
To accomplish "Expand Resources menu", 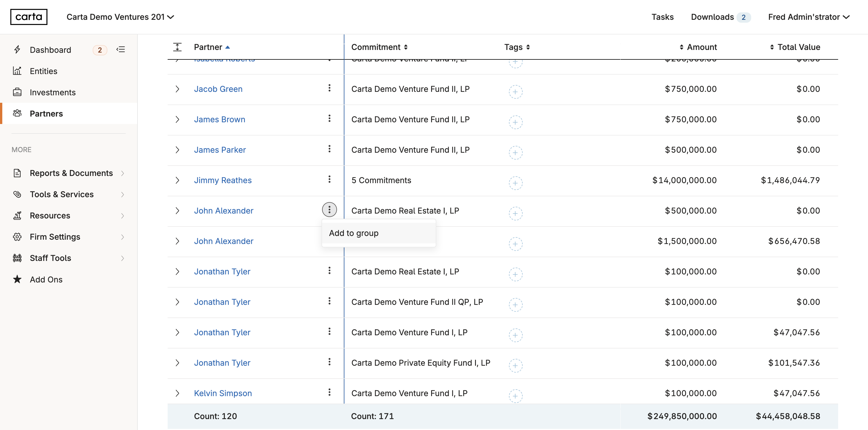I will (69, 215).
